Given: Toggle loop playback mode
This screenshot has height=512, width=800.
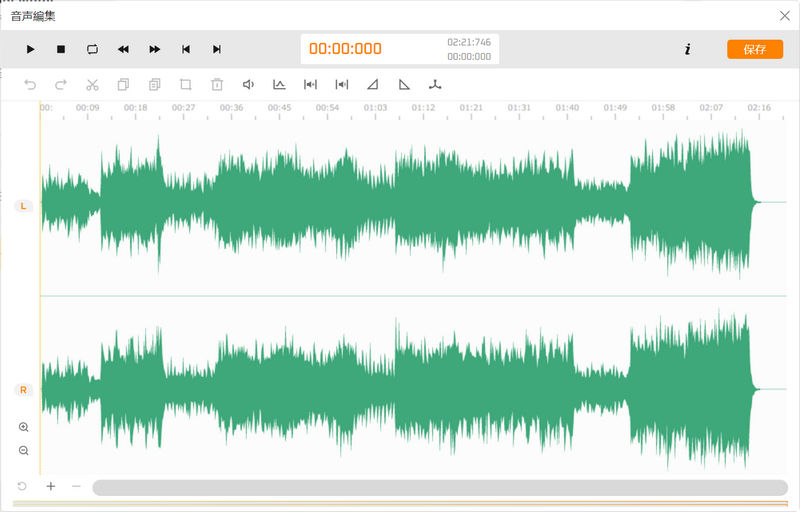Looking at the screenshot, I should pos(92,49).
